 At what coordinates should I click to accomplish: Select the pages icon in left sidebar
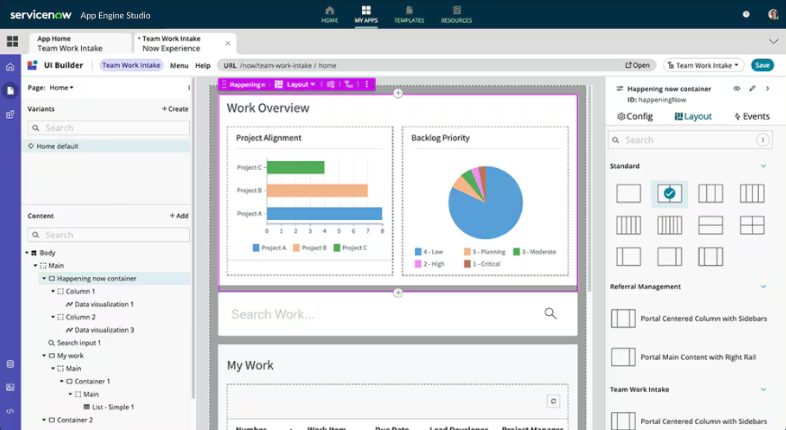point(10,91)
